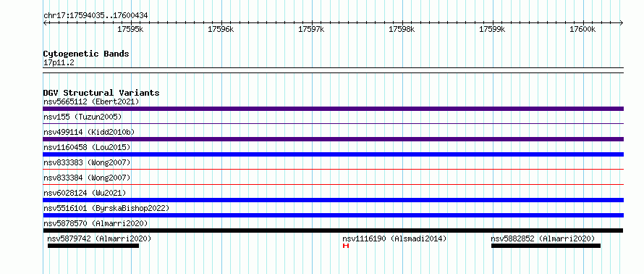Screen dimensions: 644x274
Task: Open nsv833383 (Wong2007) label
Action: point(87,162)
